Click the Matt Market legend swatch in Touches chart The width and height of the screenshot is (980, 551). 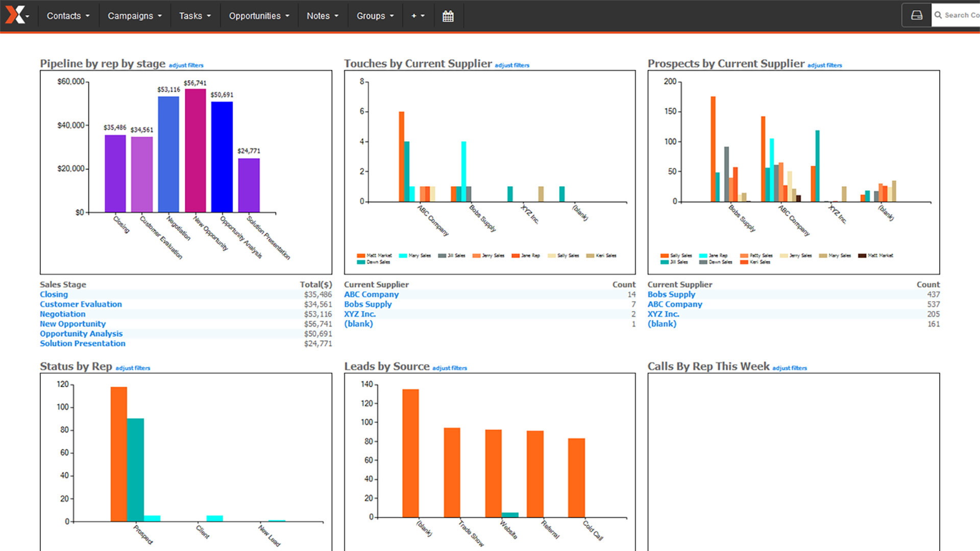tap(361, 256)
